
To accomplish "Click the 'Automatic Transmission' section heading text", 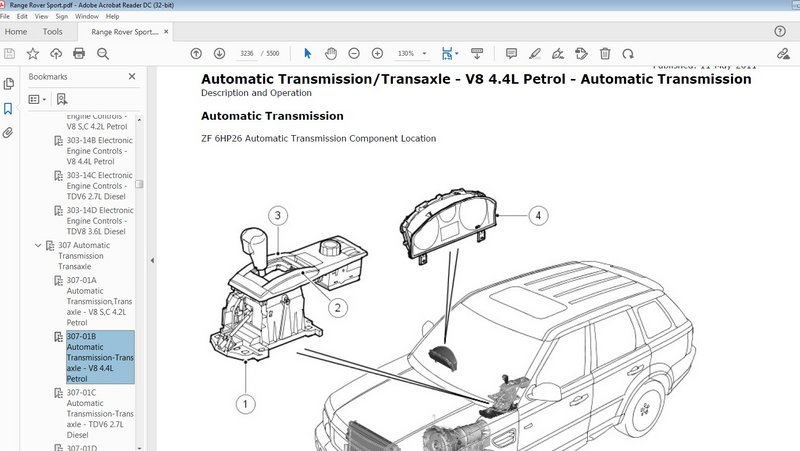I will pyautogui.click(x=272, y=116).
